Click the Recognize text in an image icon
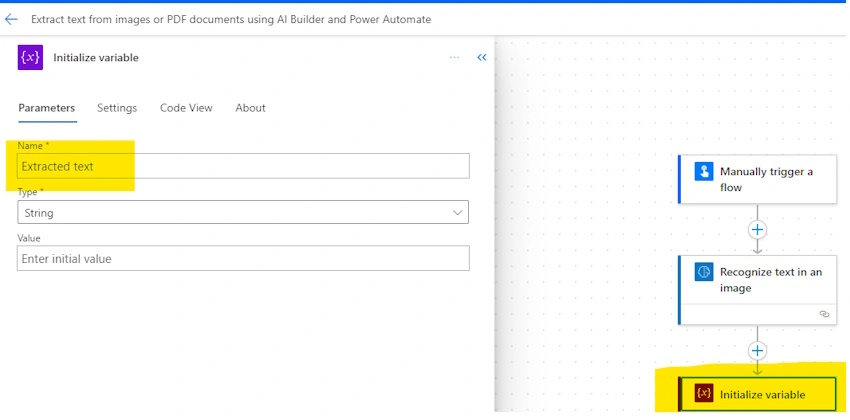This screenshot has width=850, height=420. click(x=704, y=272)
